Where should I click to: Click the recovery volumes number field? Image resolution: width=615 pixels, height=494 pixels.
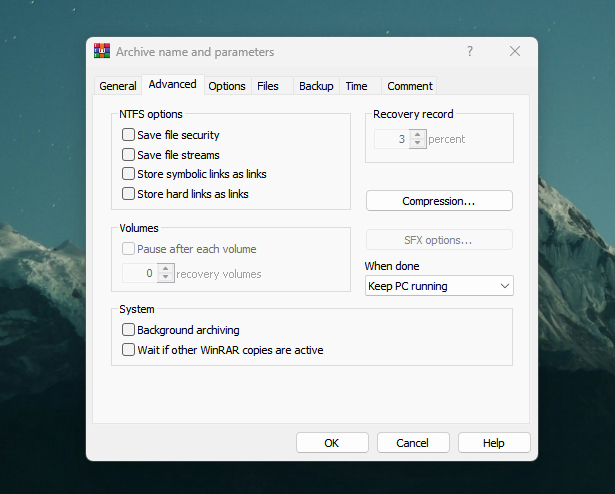click(140, 273)
